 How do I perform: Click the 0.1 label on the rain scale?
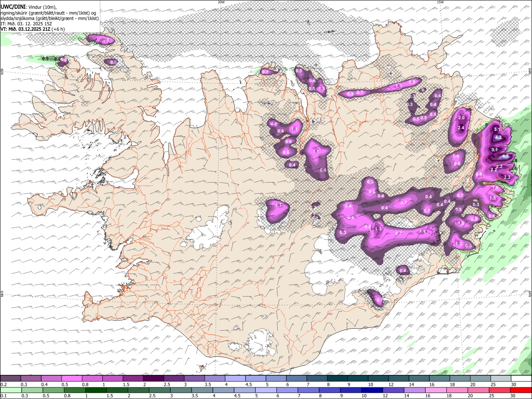coord(3,396)
